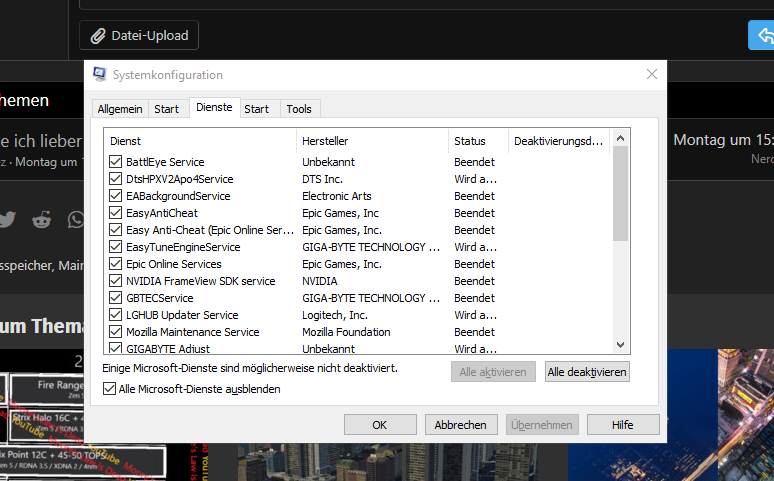Disable the EasyAntiCheat service checkbox

coord(116,213)
